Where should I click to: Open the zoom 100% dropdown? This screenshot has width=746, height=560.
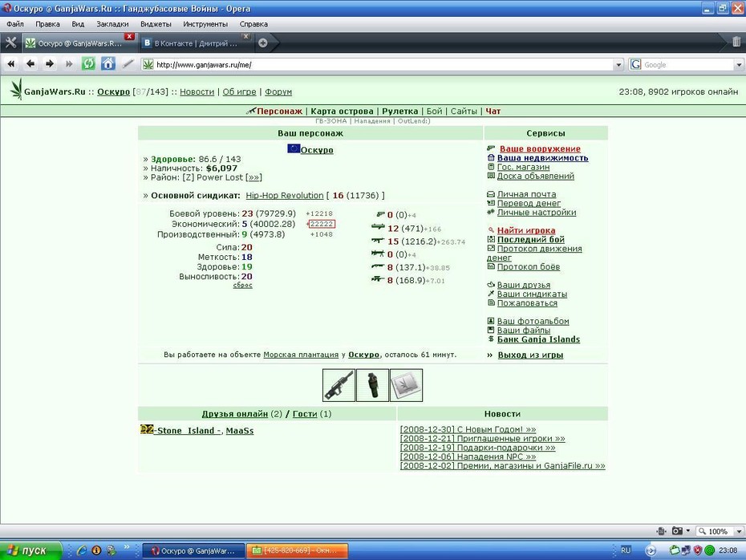coord(739,531)
